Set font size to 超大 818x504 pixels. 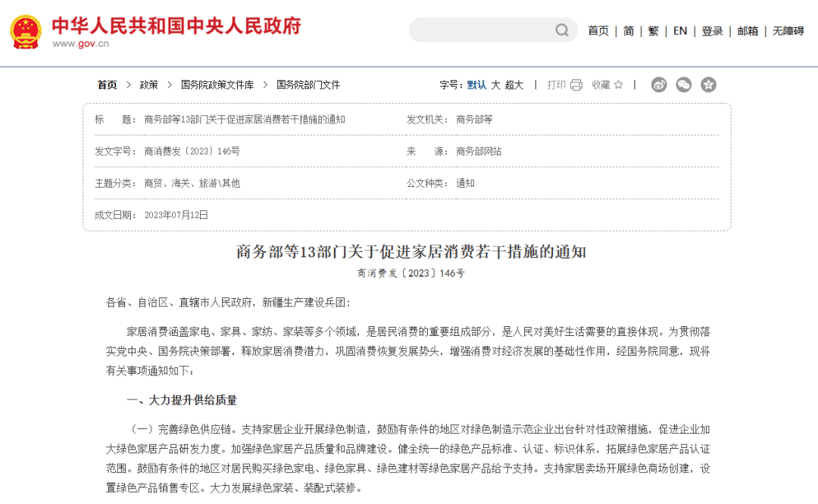point(514,85)
